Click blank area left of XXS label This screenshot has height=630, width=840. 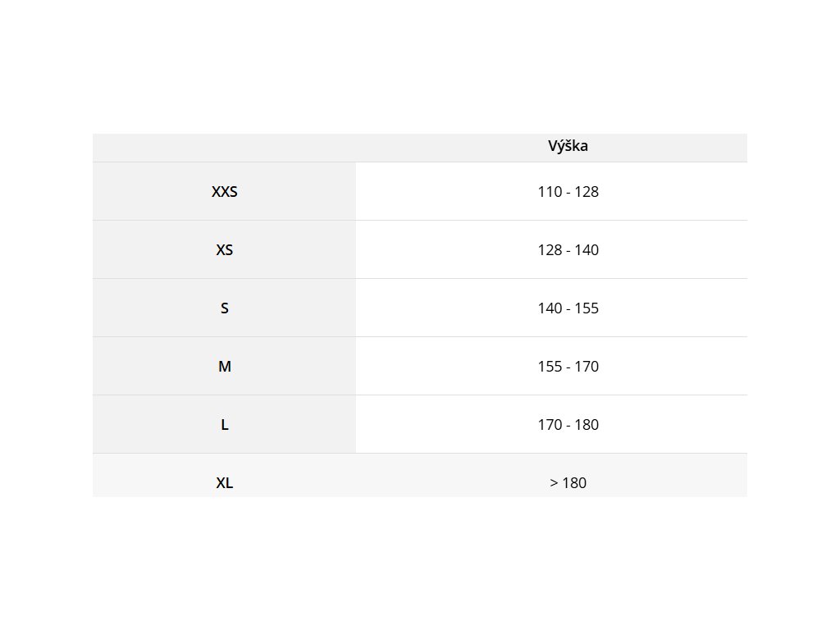(x=152, y=192)
